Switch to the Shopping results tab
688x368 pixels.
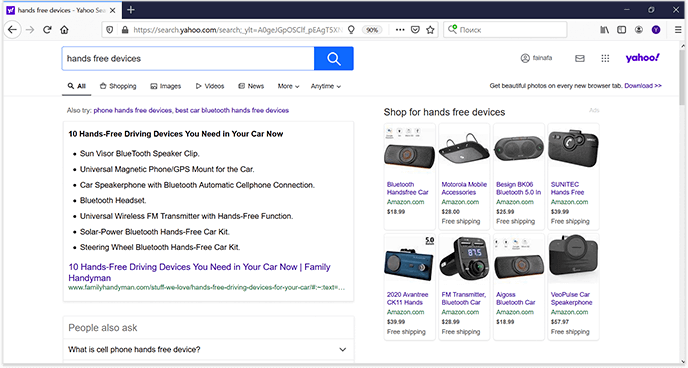tap(118, 86)
